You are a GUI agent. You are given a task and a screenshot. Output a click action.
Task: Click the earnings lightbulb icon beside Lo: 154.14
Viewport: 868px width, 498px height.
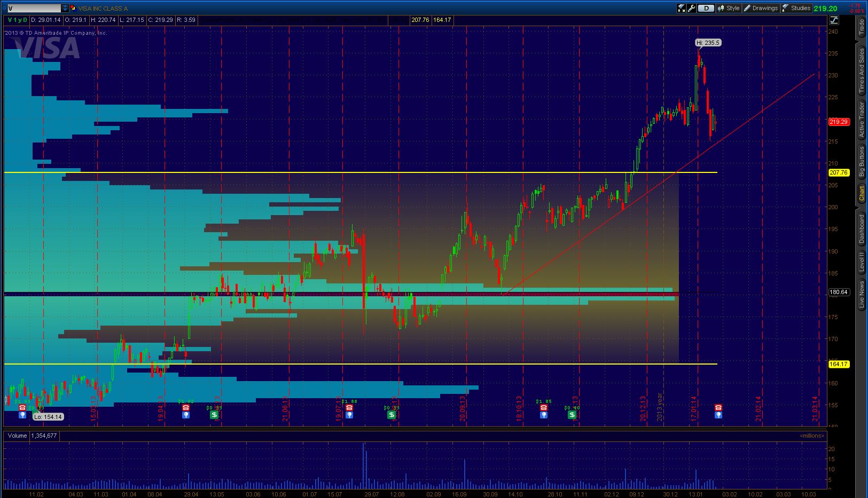click(x=22, y=415)
